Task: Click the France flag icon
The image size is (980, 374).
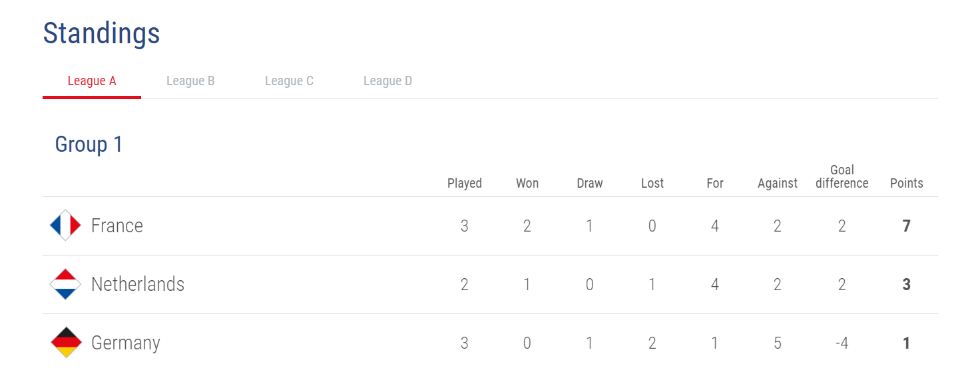Action: tap(65, 226)
